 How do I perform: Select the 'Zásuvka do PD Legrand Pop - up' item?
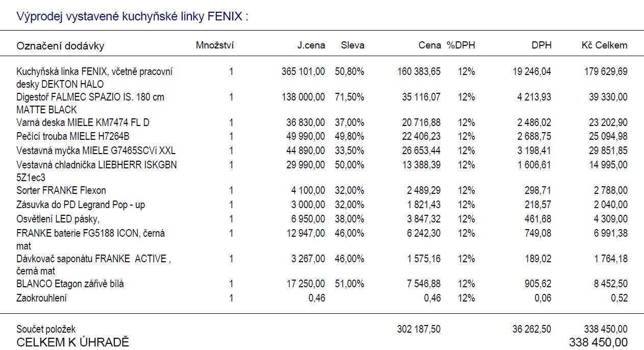click(x=81, y=205)
